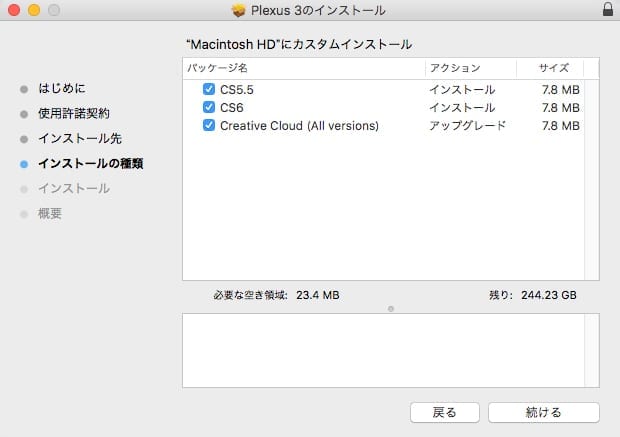Click the yellow minimize window button
620x437 pixels.
(x=34, y=10)
